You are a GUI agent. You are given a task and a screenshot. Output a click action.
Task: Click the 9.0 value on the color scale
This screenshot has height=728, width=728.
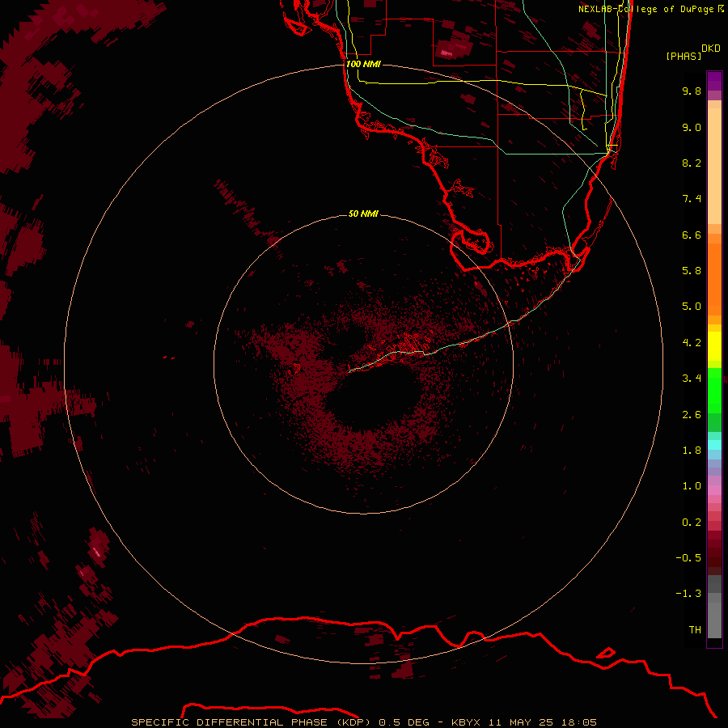coord(692,127)
